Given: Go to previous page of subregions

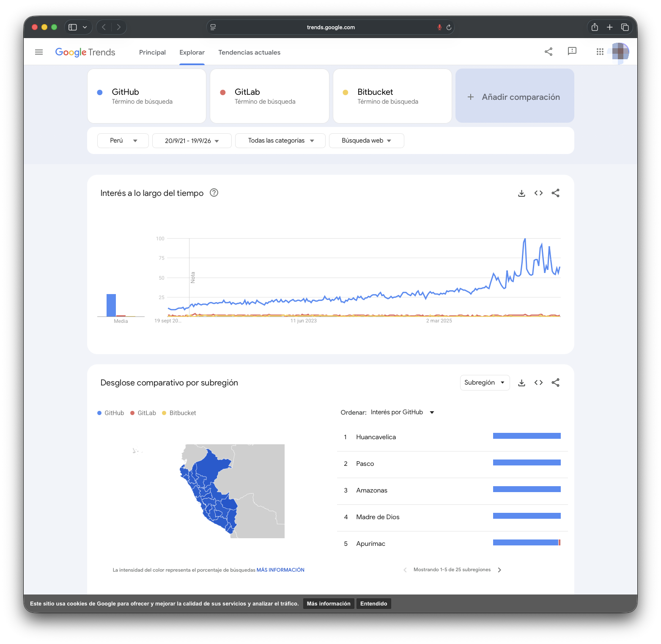Looking at the screenshot, I should tap(405, 570).
